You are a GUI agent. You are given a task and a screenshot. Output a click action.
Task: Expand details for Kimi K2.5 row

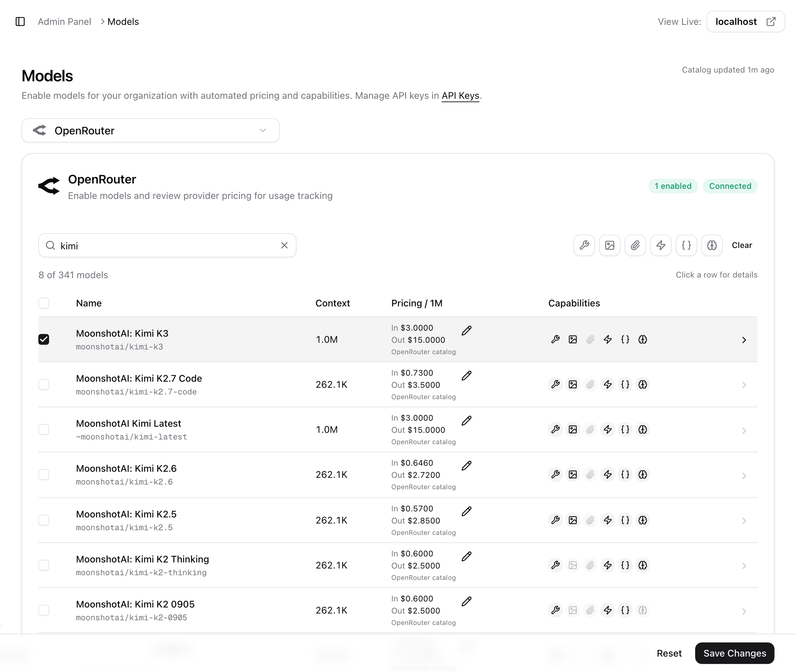[x=744, y=520]
